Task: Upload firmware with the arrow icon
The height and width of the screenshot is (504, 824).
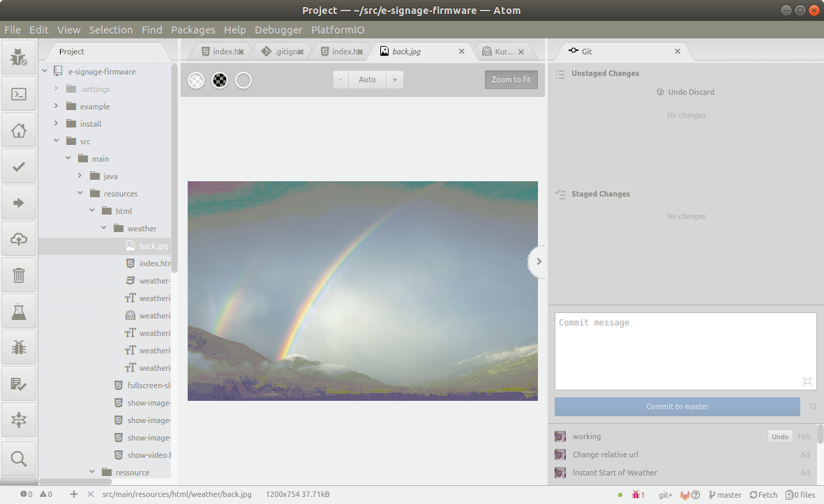Action: (19, 202)
